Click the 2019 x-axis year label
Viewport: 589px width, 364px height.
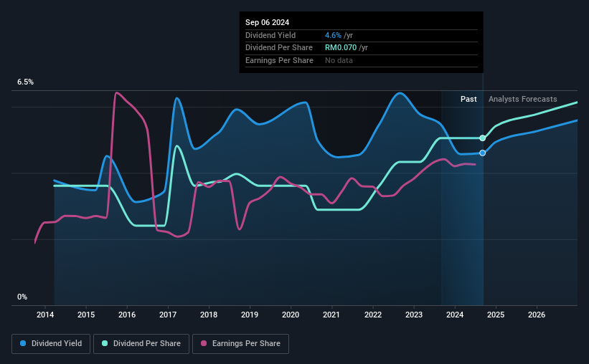point(250,315)
